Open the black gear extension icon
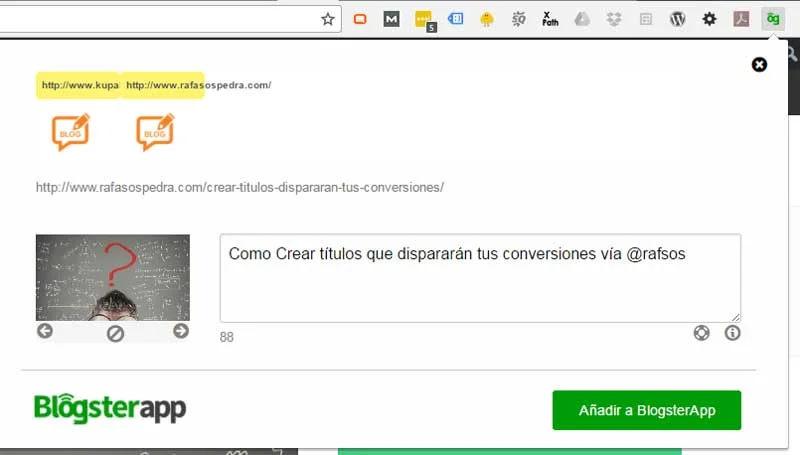800x455 pixels. [709, 19]
